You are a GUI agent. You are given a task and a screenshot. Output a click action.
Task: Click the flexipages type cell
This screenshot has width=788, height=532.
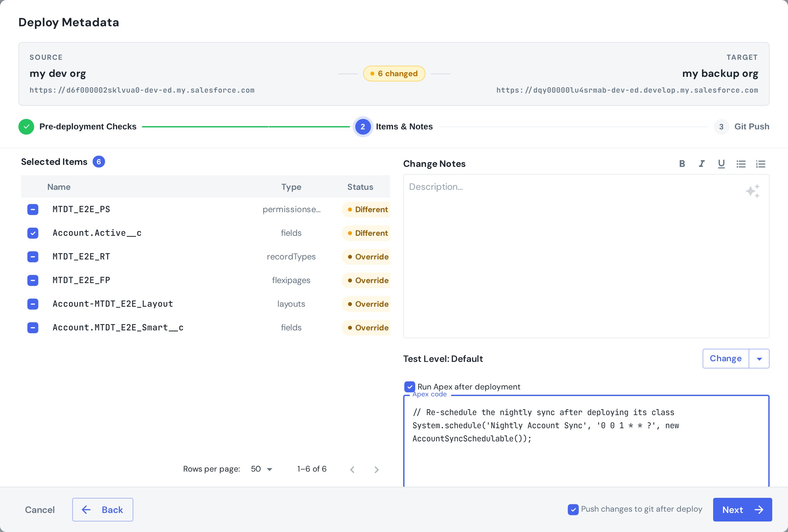pyautogui.click(x=291, y=280)
